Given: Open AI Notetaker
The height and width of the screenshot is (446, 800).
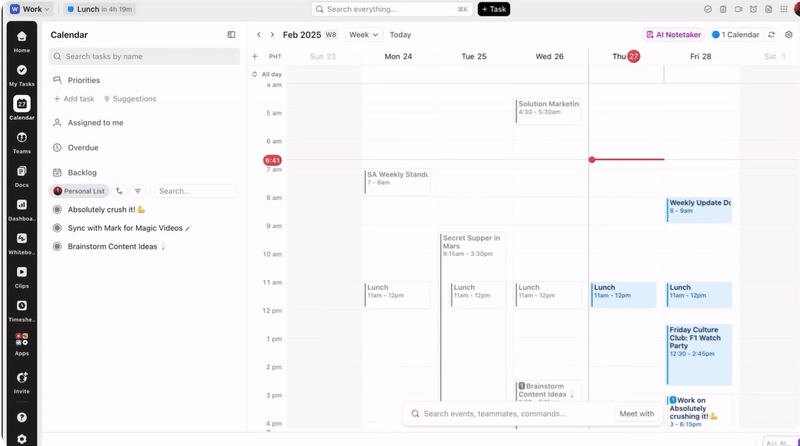Looking at the screenshot, I should 673,35.
